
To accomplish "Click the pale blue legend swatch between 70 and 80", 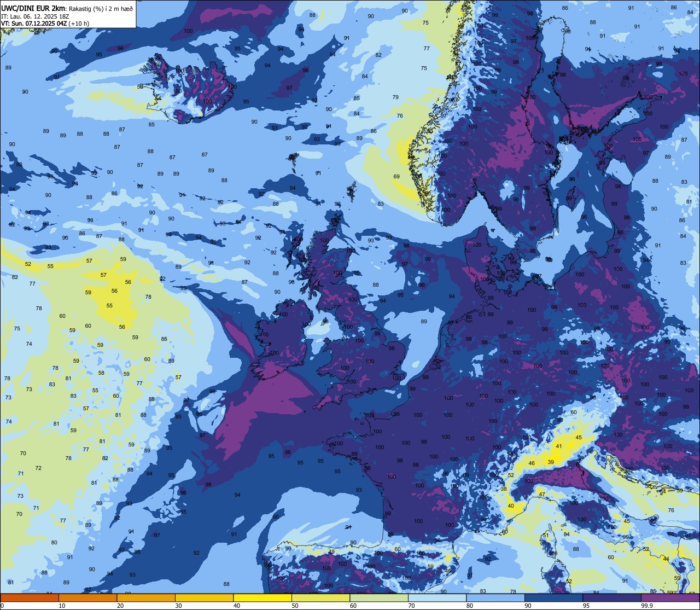I will coord(437,597).
